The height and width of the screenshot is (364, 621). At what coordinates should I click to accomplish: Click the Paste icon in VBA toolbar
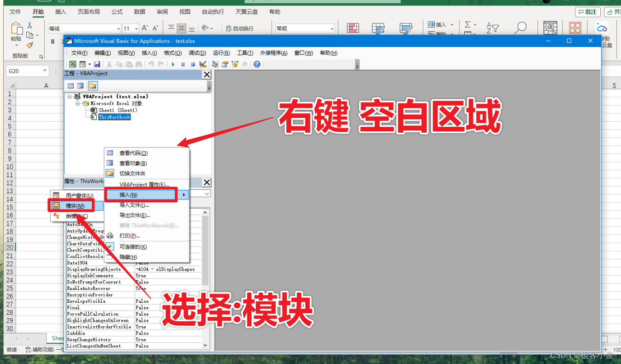(129, 64)
